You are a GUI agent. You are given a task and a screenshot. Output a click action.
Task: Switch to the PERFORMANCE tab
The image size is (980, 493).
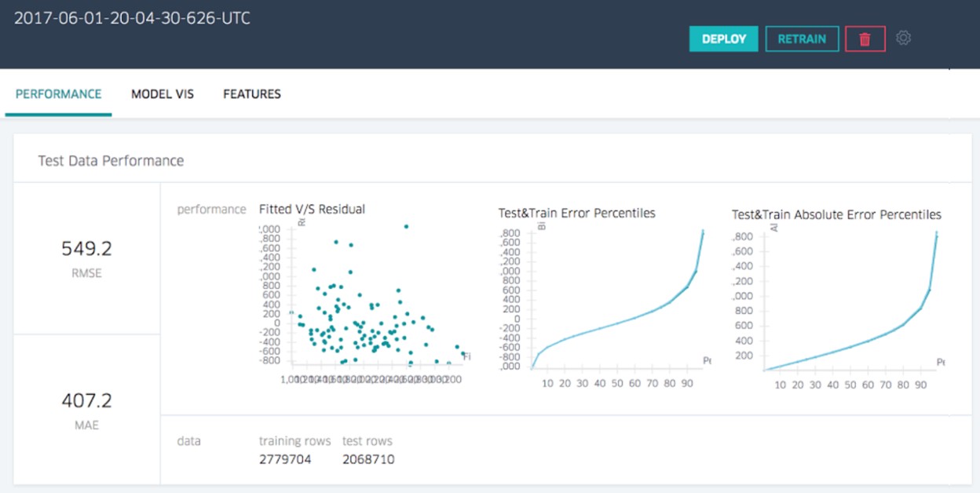59,94
